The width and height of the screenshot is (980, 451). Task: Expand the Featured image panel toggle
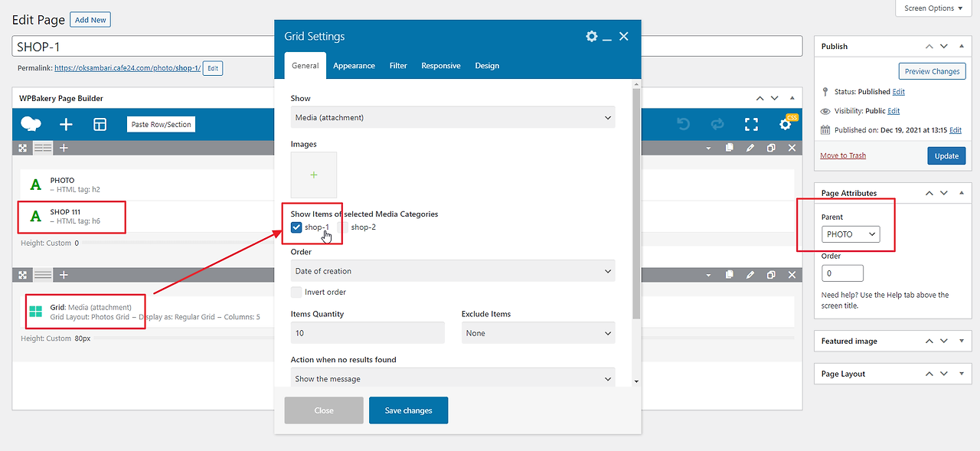click(x=962, y=341)
